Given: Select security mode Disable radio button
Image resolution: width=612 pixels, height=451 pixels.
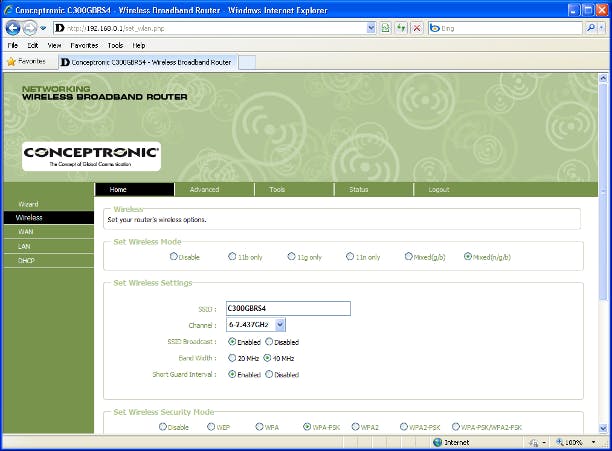Looking at the screenshot, I should tap(163, 427).
